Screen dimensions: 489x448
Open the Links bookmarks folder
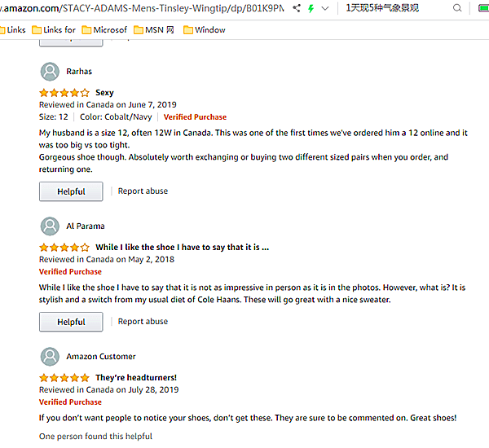click(11, 30)
